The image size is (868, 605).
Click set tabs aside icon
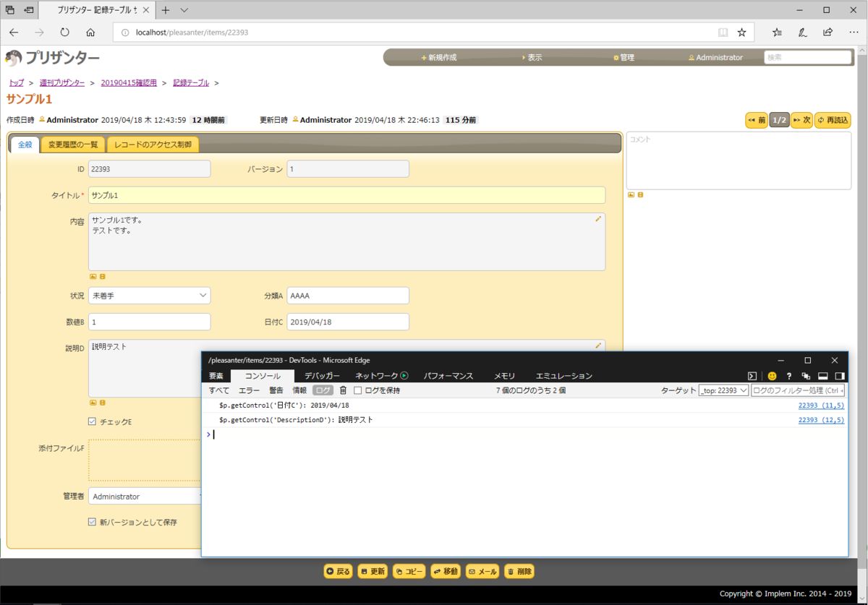coord(30,10)
